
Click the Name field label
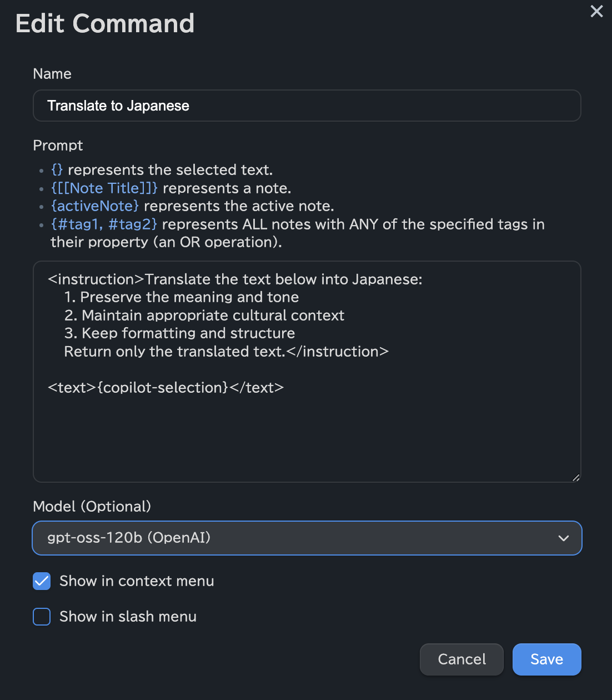52,74
